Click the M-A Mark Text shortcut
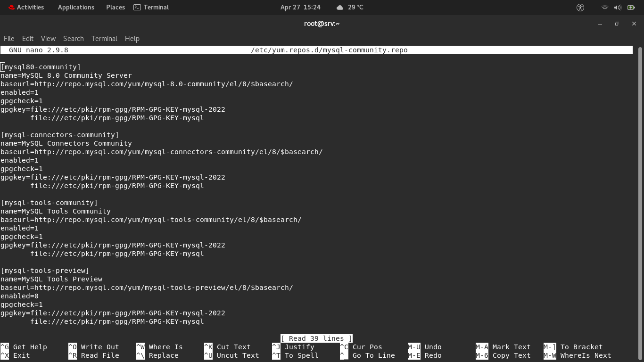This screenshot has height=362, width=644. (503, 347)
